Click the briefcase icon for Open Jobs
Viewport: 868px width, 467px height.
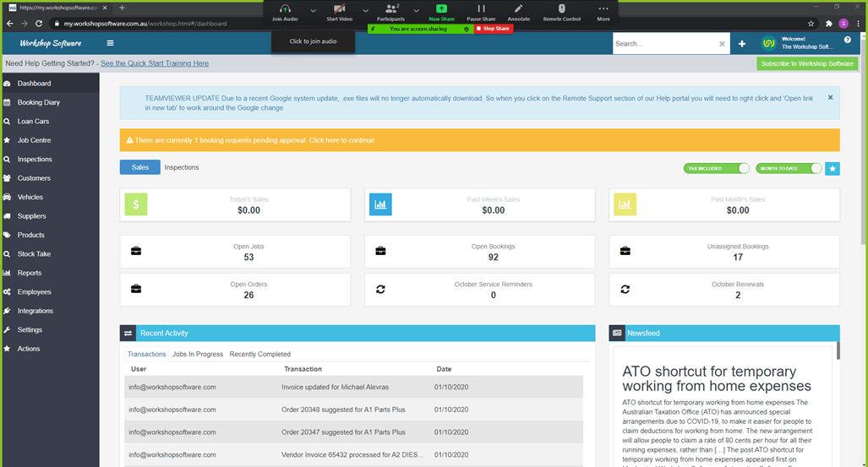pyautogui.click(x=135, y=251)
